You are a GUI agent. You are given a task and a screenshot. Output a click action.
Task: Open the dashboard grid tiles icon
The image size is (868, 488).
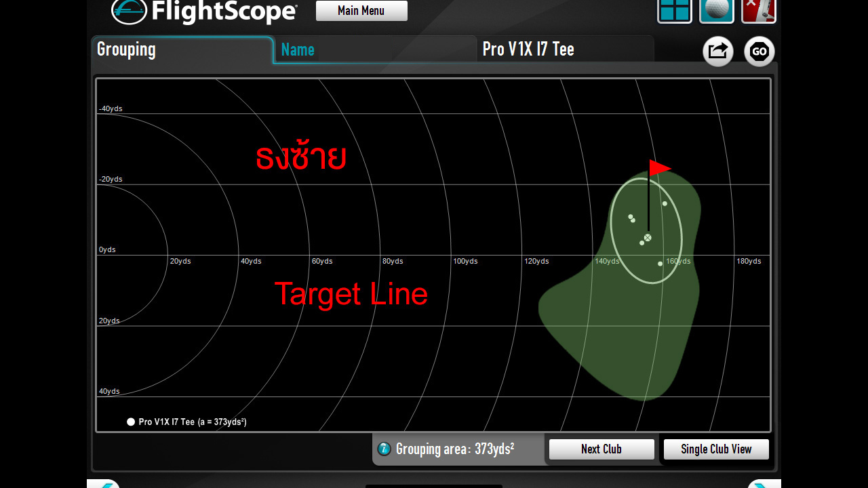pos(675,11)
